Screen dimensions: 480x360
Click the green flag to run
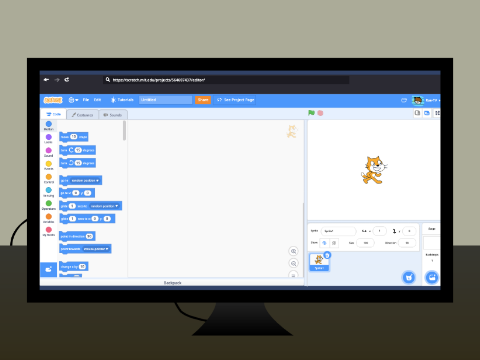pyautogui.click(x=312, y=113)
